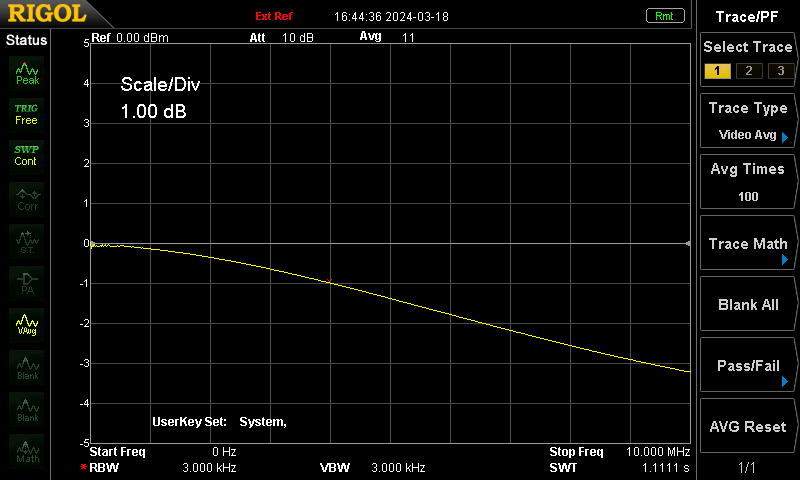Click the Corr correction icon
Viewport: 800px width, 480px height.
pos(27,199)
